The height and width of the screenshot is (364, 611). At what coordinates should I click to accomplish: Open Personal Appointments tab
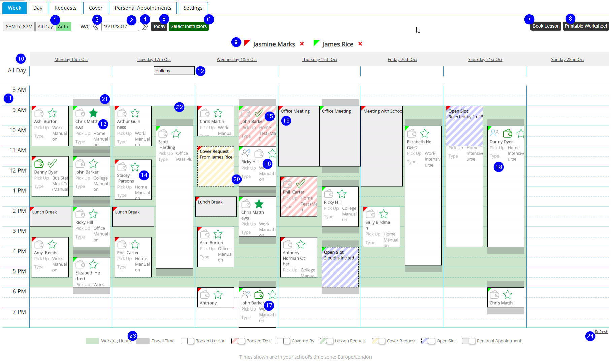pyautogui.click(x=143, y=8)
